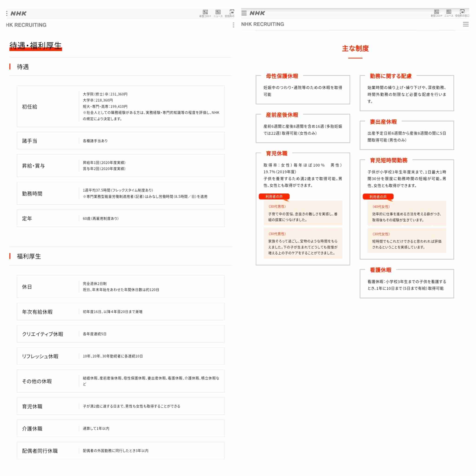
Task: Click the NHK logo on the 待遇・福利厚生 page
Action: pos(19,13)
